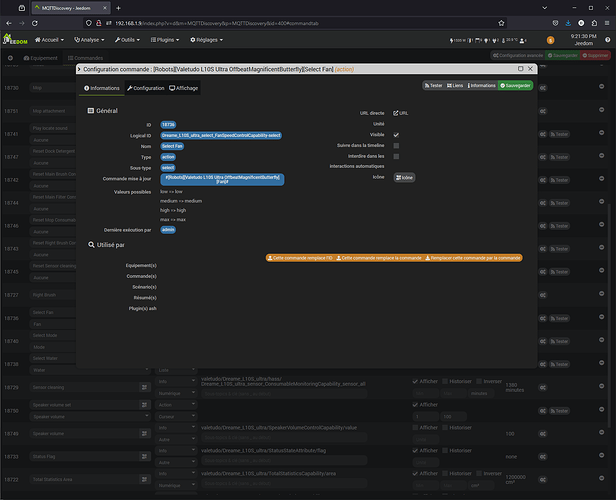Open the URL directe link
616x500 pixels.
[x=402, y=113]
